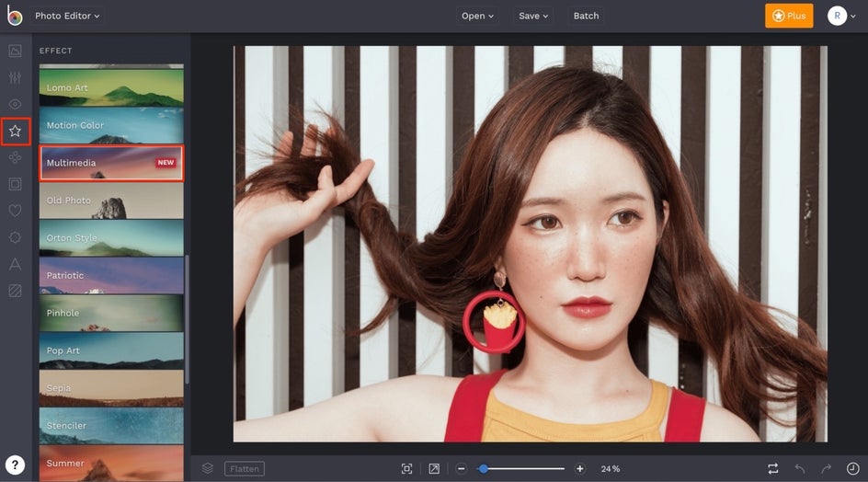Click the photo on the canvas
The width and height of the screenshot is (868, 482).
pos(531,244)
